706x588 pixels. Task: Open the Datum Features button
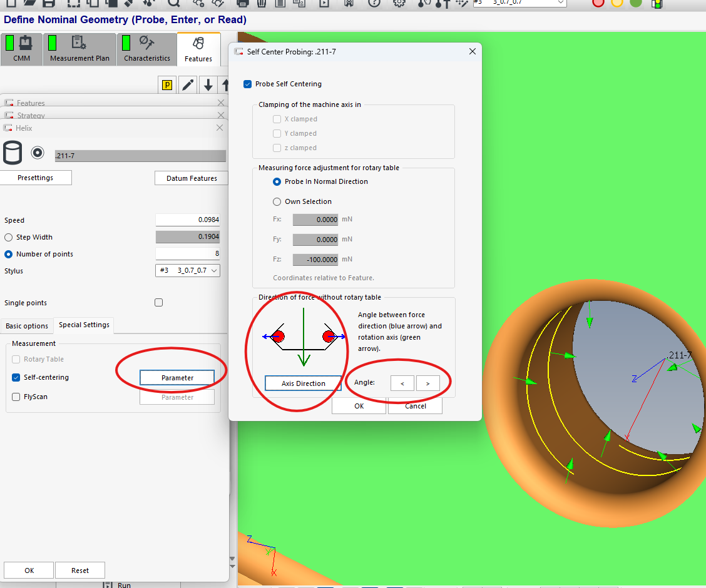pos(191,178)
